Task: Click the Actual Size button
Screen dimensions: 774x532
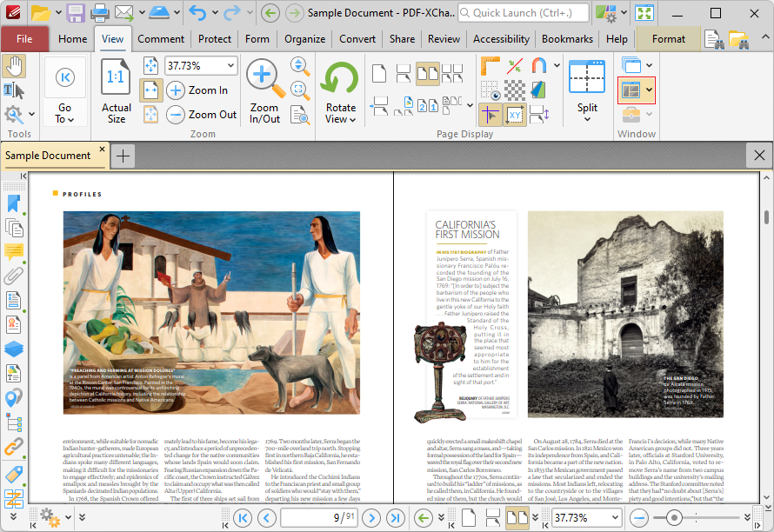Action: pos(116,90)
